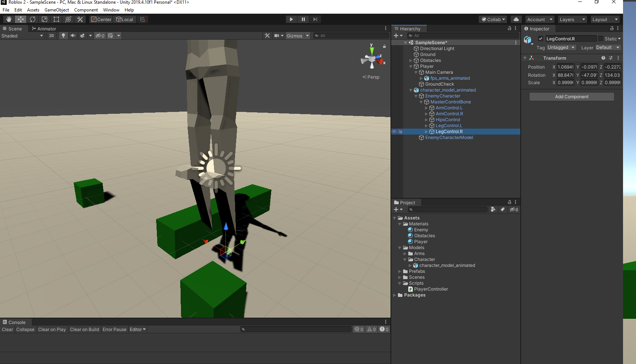
Task: Open Search by Label icon in Project
Action: (502, 209)
